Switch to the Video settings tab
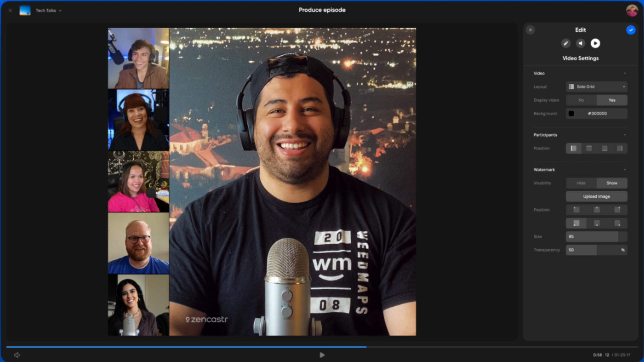 click(x=595, y=43)
